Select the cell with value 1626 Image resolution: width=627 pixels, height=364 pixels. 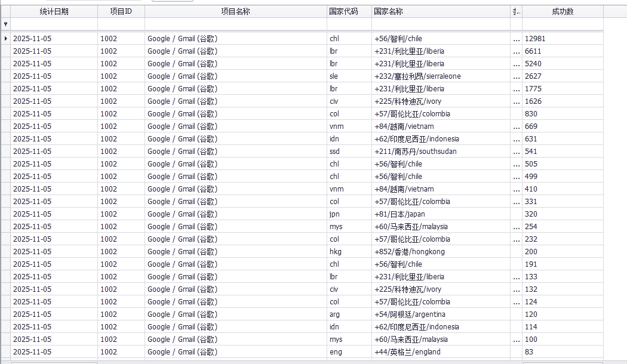563,101
